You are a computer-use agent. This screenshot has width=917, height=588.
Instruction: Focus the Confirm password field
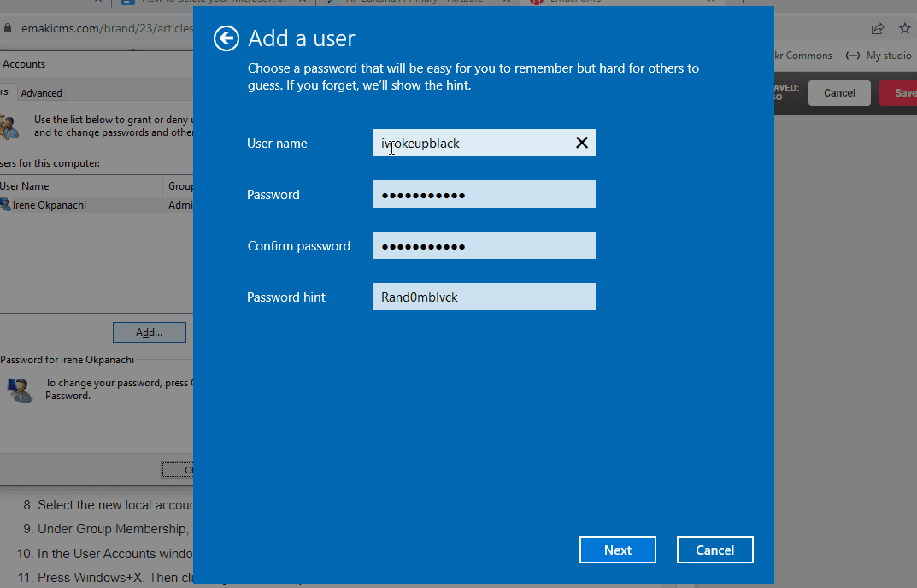click(483, 246)
